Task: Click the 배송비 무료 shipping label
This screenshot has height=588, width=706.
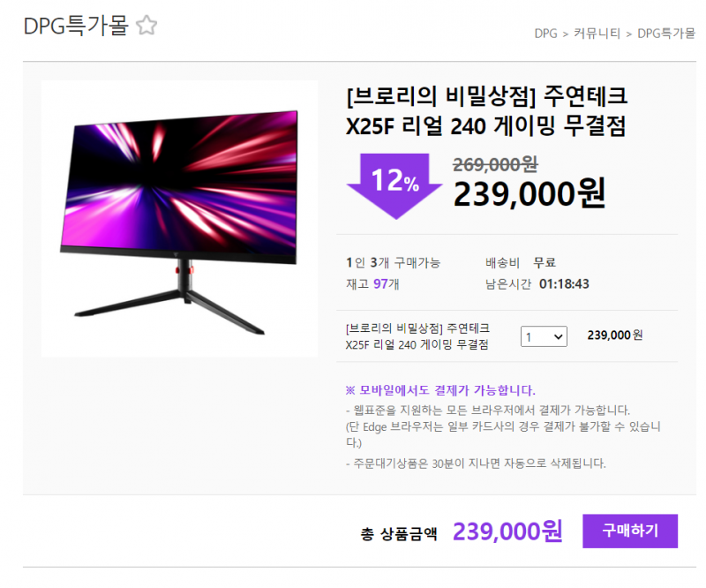Action: pyautogui.click(x=521, y=262)
